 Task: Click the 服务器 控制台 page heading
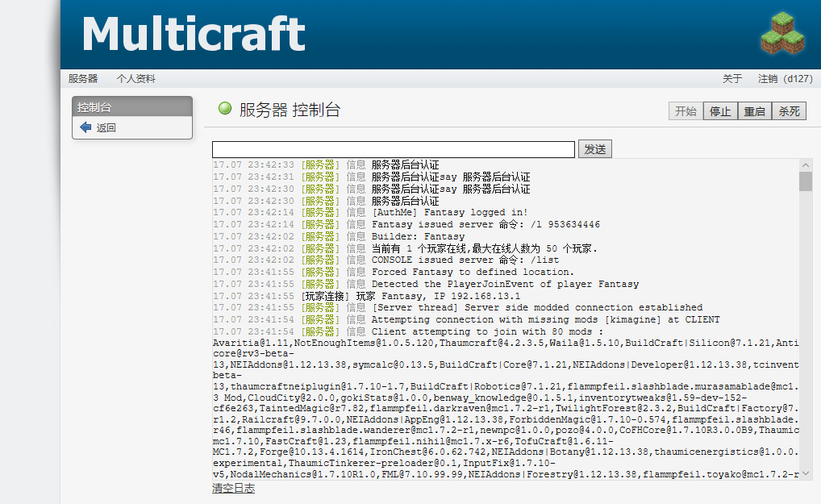tap(290, 110)
